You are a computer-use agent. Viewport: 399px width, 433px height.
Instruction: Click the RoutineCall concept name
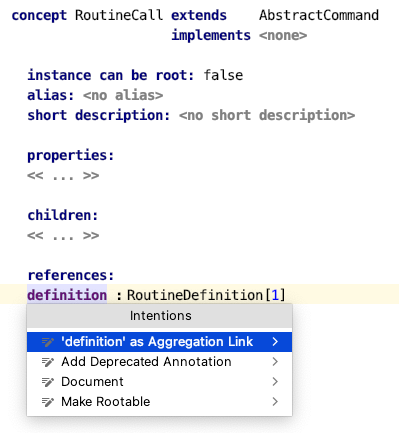pos(119,15)
